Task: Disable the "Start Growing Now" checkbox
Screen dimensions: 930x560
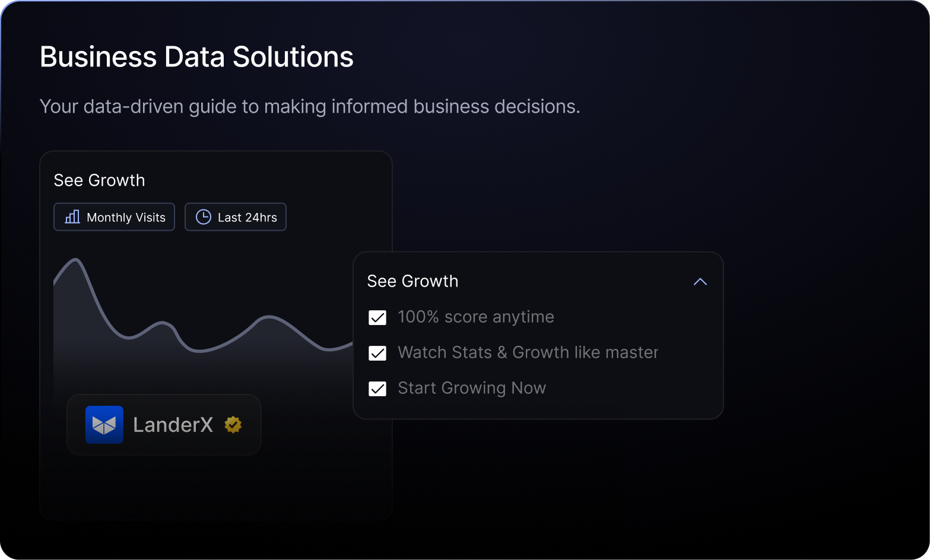Action: pos(377,389)
